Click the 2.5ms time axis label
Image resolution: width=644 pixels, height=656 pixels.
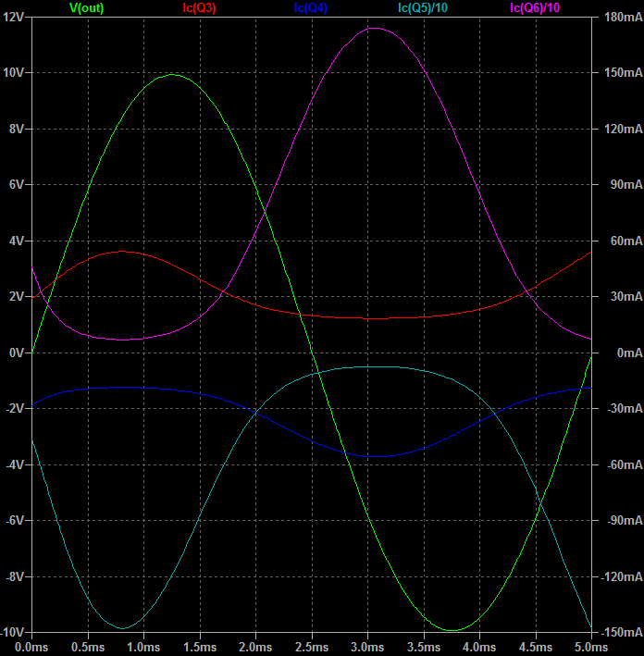click(312, 648)
